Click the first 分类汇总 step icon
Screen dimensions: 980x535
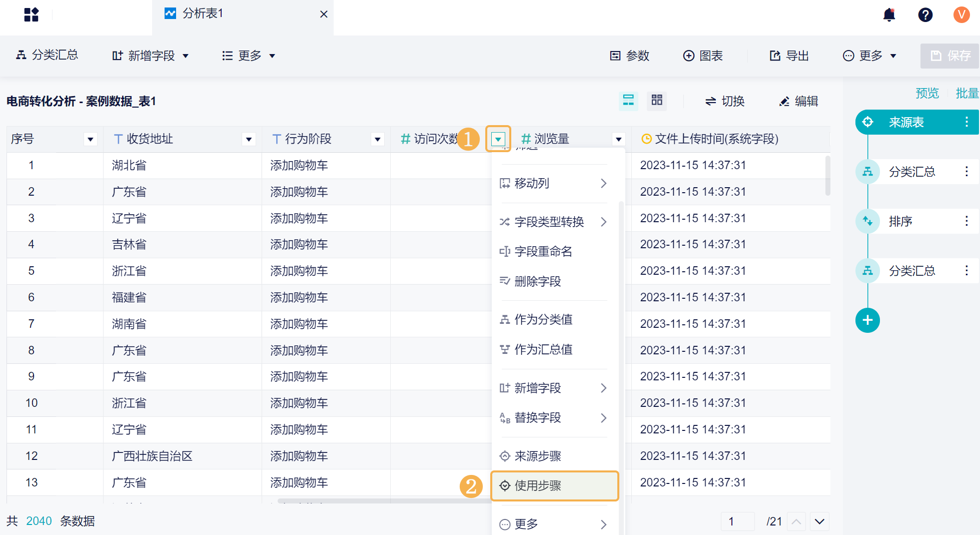(x=867, y=172)
